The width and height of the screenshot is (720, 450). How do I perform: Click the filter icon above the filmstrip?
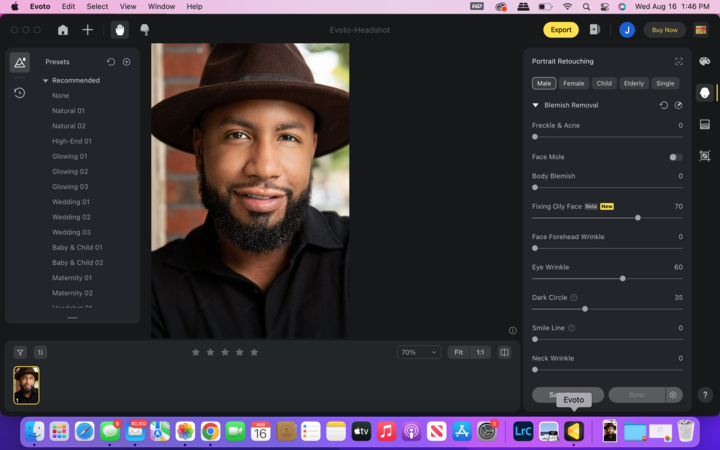20,352
